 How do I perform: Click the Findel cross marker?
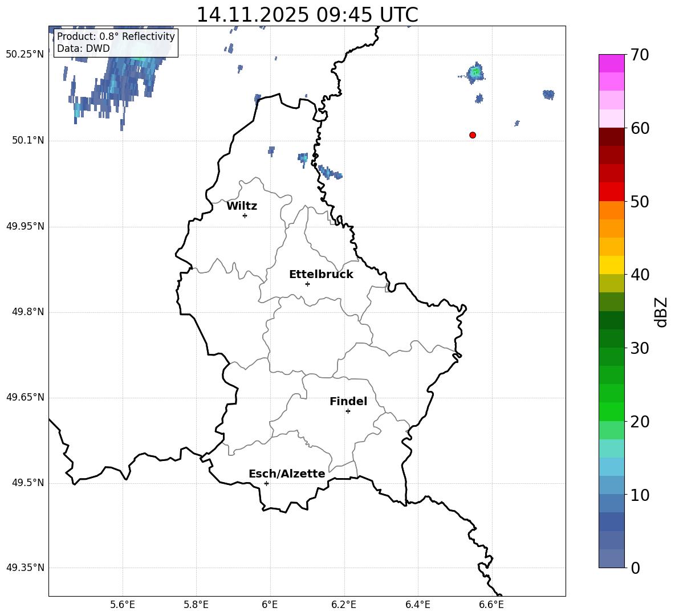348,411
